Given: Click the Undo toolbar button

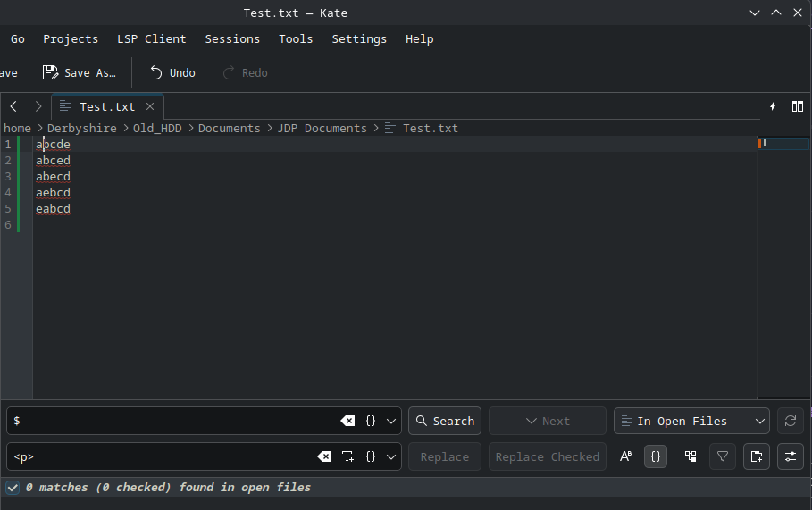Looking at the screenshot, I should click(x=172, y=73).
